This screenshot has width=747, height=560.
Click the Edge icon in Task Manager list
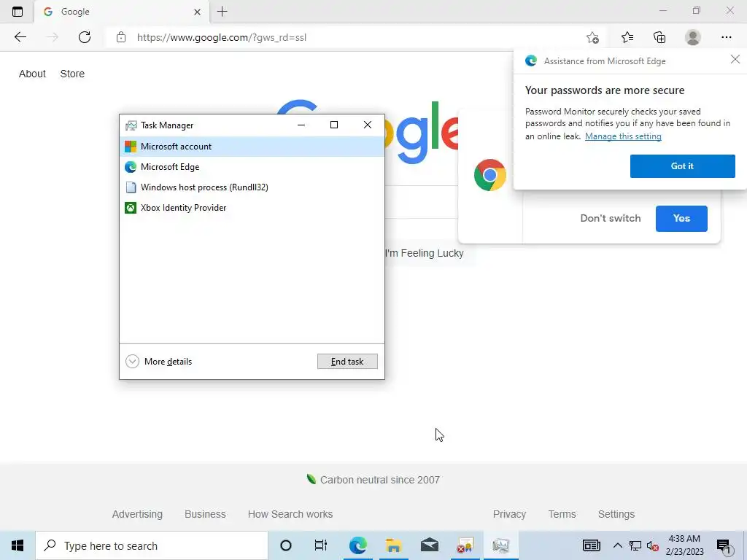pos(131,167)
